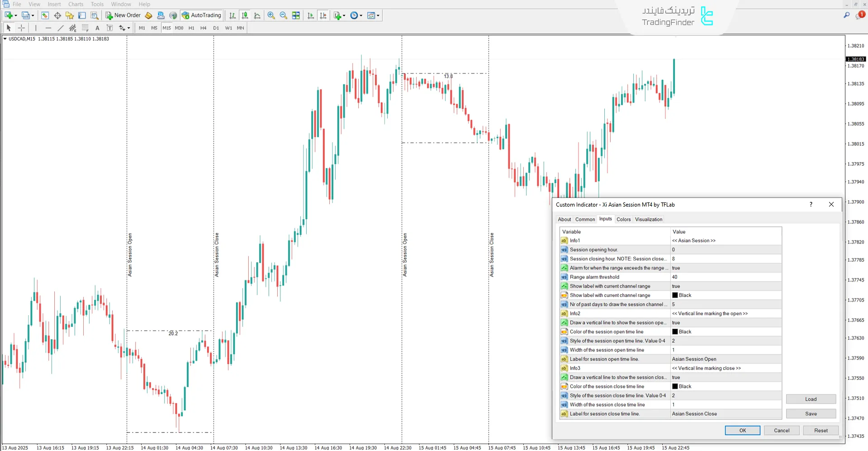
Task: Toggle the AutoTrading button
Action: [x=202, y=15]
